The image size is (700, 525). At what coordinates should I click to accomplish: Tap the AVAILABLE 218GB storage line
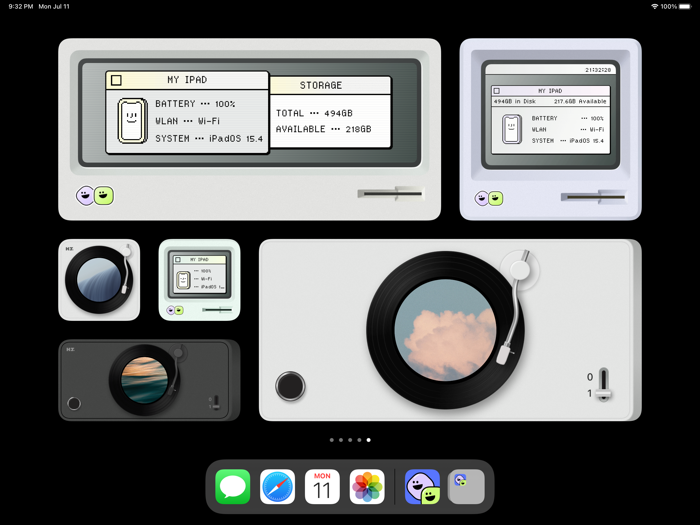point(323,129)
